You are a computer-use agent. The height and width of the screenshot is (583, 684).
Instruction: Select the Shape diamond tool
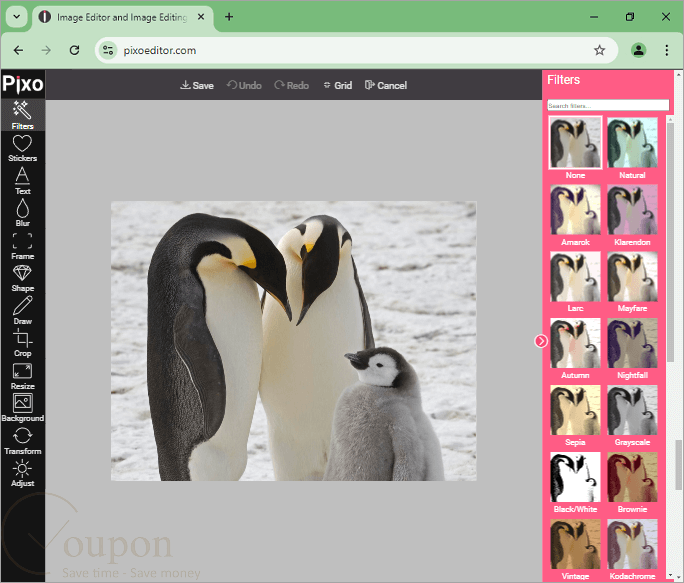coord(22,278)
